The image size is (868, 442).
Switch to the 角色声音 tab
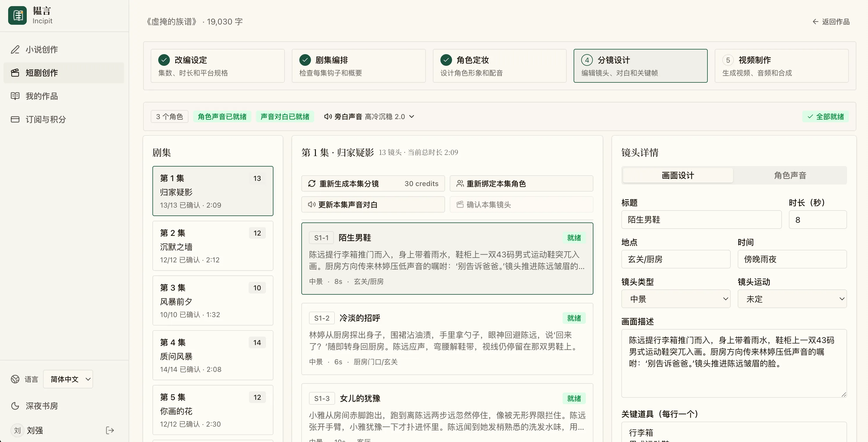tap(790, 176)
